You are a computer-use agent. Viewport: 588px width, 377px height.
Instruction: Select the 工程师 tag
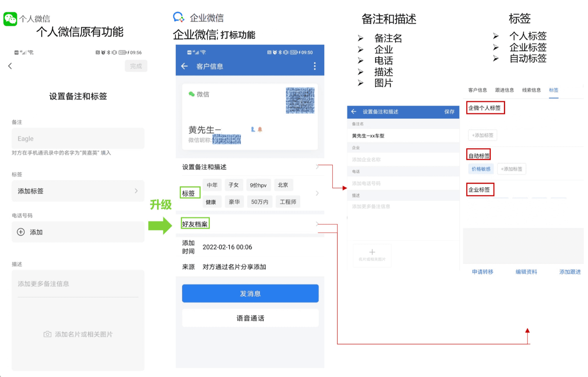coord(288,202)
